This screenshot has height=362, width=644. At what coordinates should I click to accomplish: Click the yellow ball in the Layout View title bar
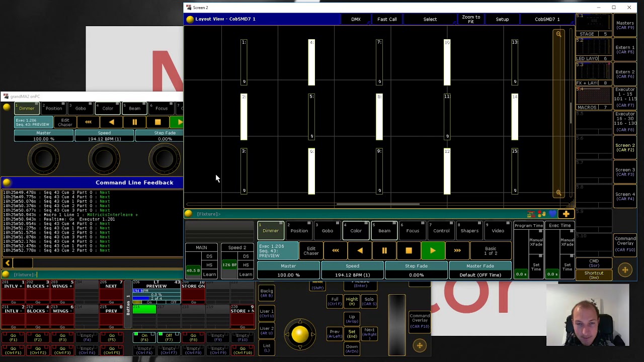point(190,19)
